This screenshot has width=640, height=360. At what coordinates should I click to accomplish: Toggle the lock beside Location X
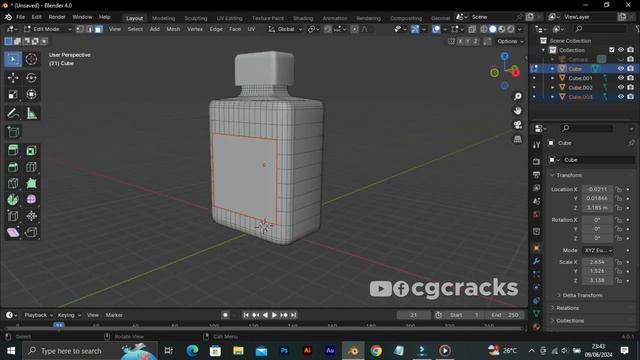pos(619,189)
